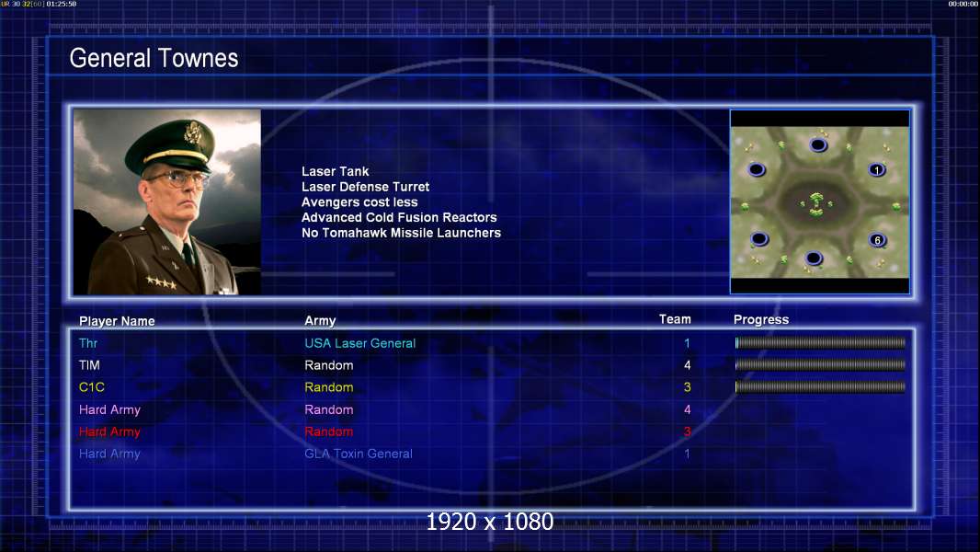The width and height of the screenshot is (980, 552).
Task: Click the Laser Tank ability line
Action: coord(335,171)
